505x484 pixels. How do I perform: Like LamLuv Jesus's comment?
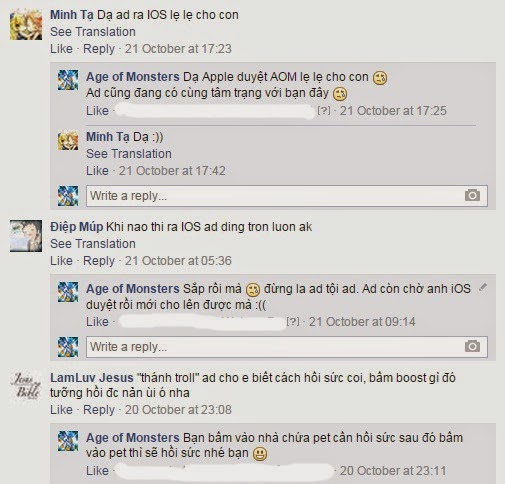61,410
